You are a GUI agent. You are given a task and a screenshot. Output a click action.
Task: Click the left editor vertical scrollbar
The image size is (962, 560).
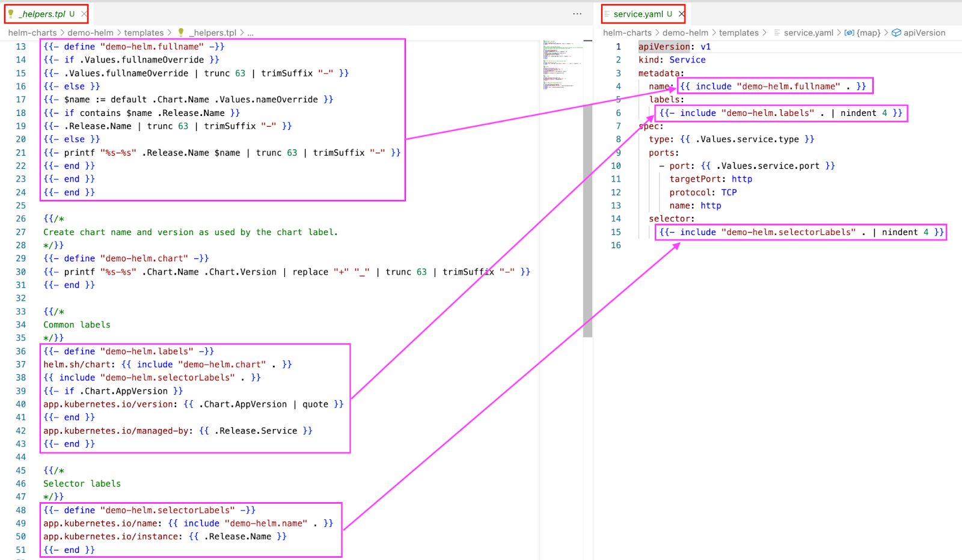point(588,221)
